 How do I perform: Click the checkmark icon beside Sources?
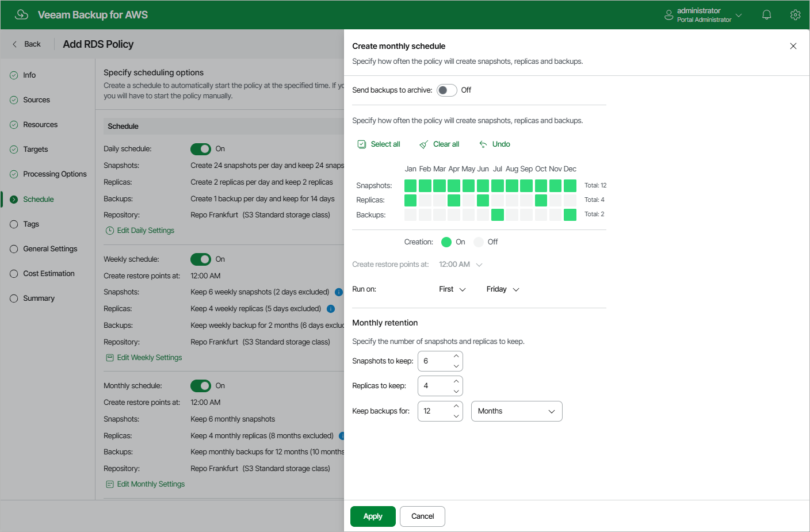[14, 100]
